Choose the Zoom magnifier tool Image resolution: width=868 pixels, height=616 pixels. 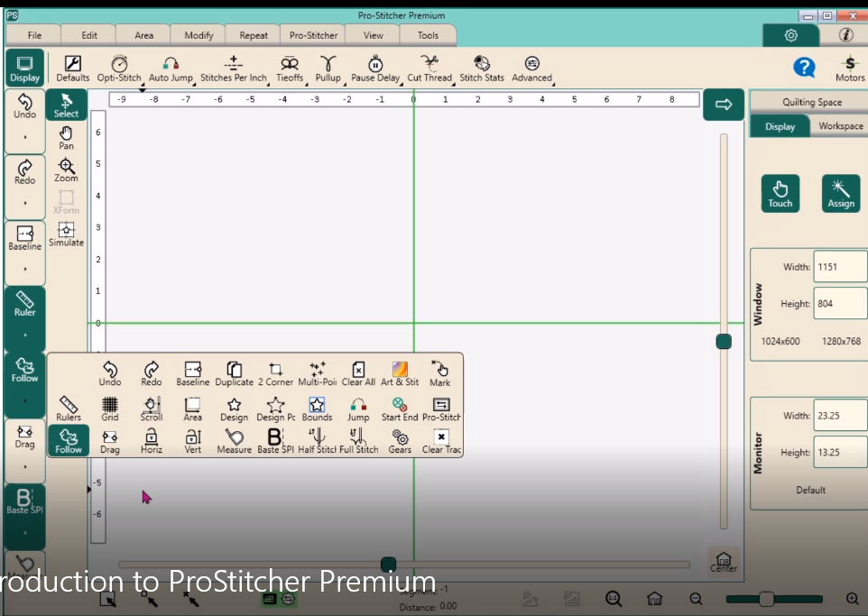[67, 170]
